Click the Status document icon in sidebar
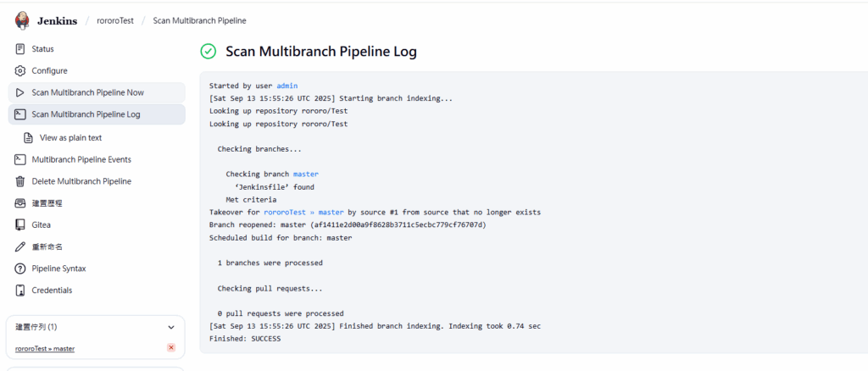 [x=20, y=49]
